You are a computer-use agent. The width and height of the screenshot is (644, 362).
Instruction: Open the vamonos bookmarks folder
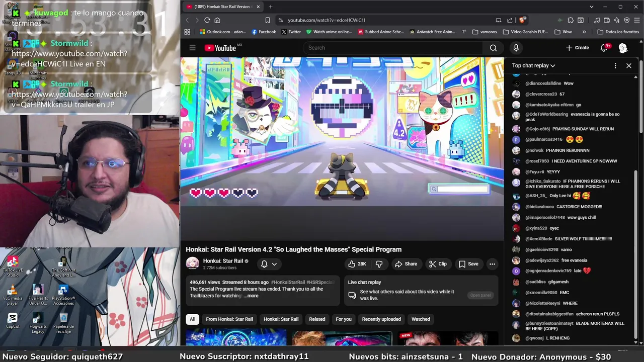(485, 32)
